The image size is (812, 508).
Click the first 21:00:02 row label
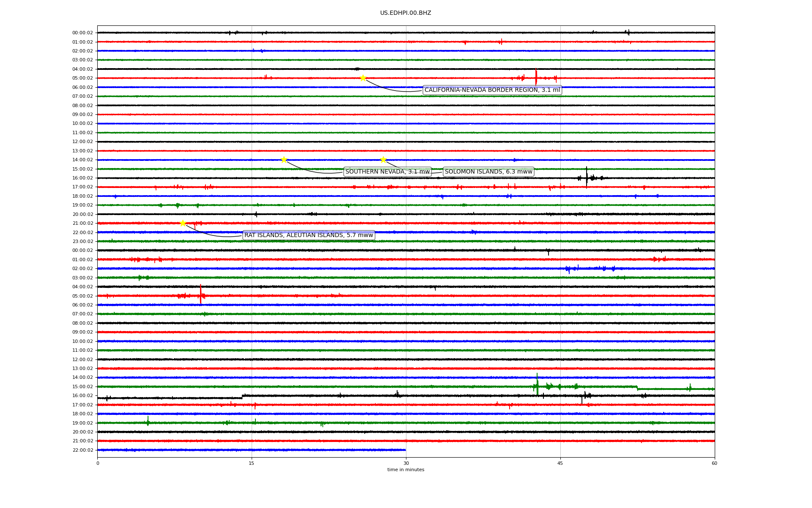pyautogui.click(x=82, y=224)
